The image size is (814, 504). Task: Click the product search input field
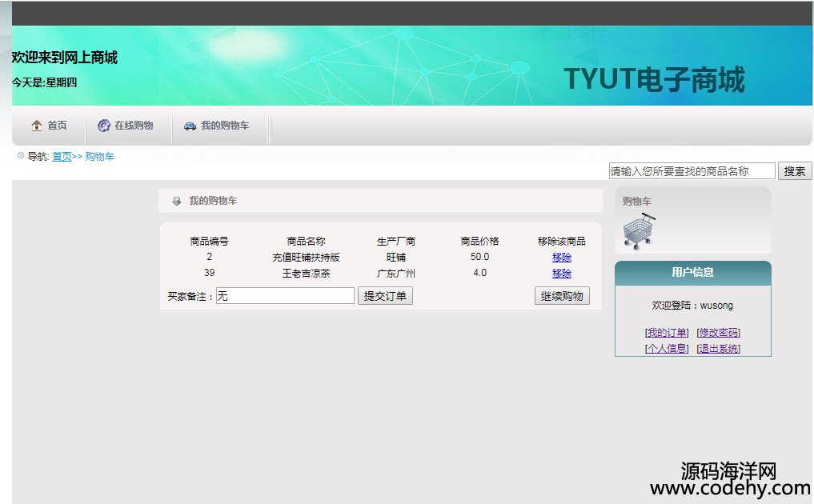tap(692, 171)
